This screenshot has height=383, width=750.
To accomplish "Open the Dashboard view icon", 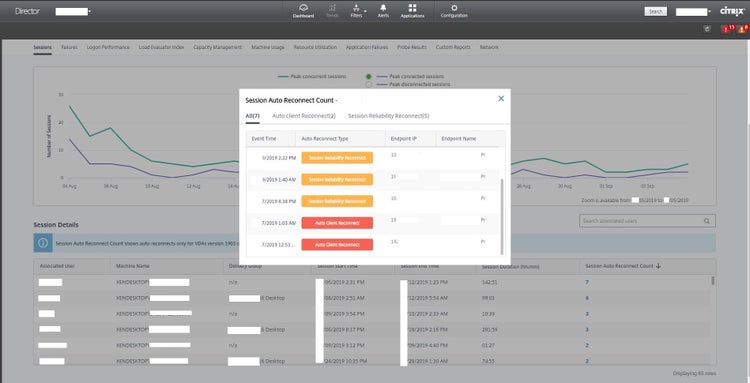I will pos(303,11).
